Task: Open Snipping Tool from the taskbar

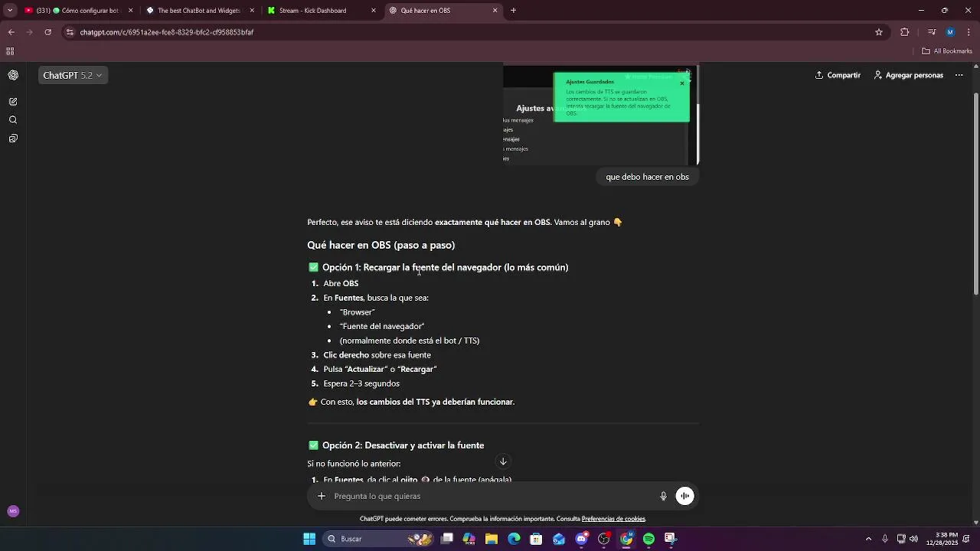Action: coord(671,539)
